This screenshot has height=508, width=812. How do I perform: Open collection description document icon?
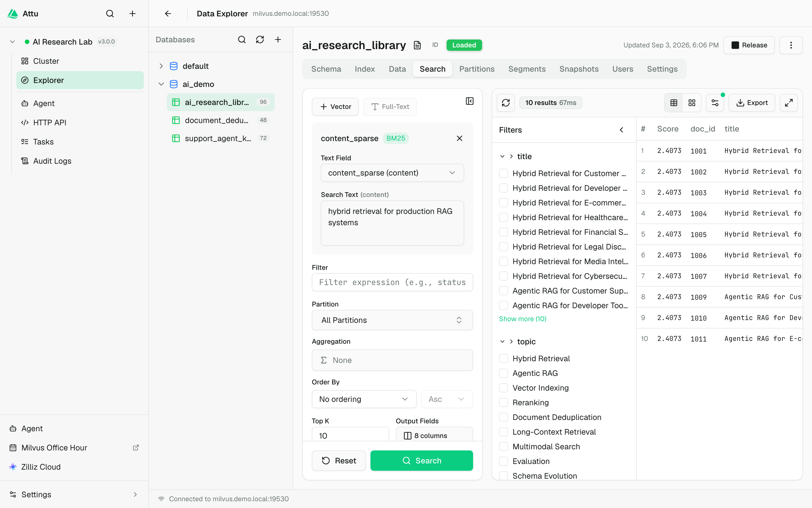pyautogui.click(x=417, y=45)
